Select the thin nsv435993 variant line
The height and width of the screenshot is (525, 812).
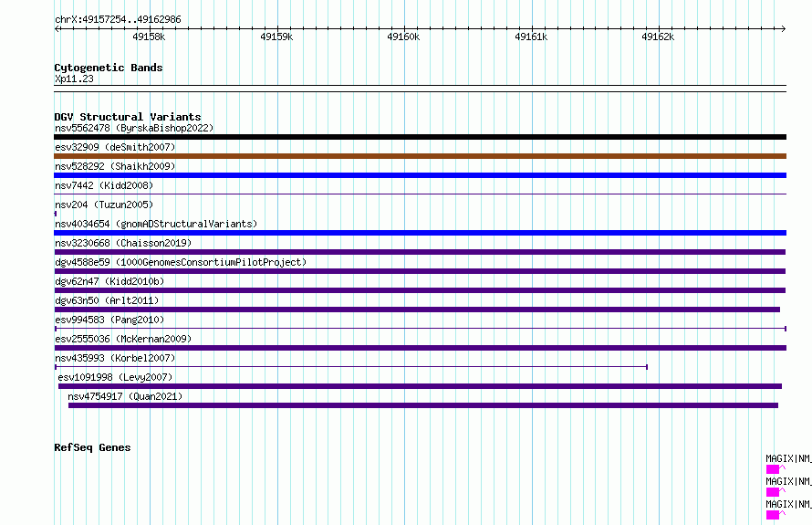[351, 367]
